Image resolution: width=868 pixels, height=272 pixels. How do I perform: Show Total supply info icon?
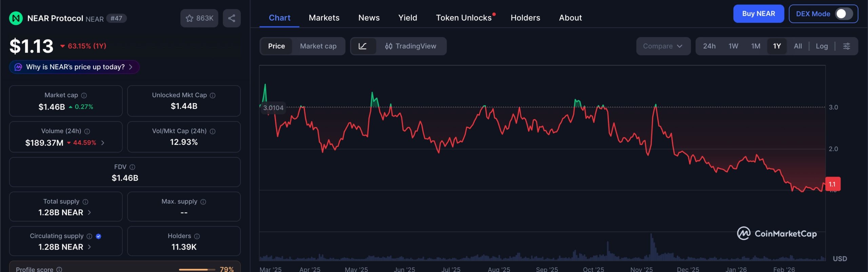click(x=85, y=202)
